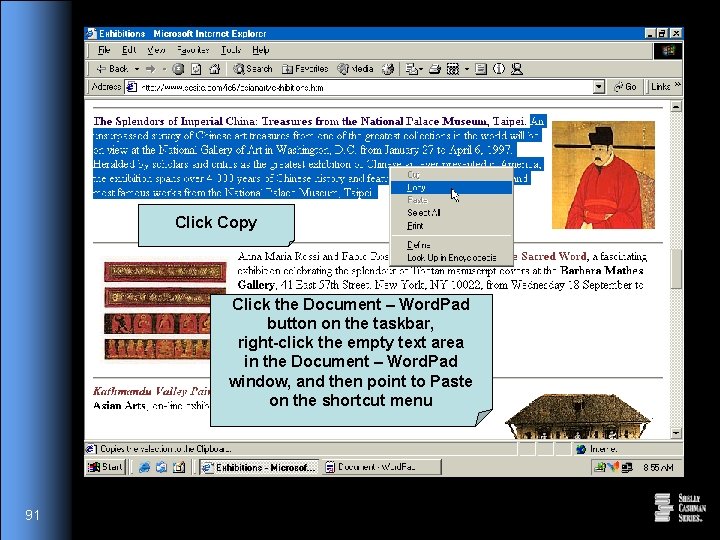Click the Forward arrow in the toolbar

pyautogui.click(x=150, y=69)
